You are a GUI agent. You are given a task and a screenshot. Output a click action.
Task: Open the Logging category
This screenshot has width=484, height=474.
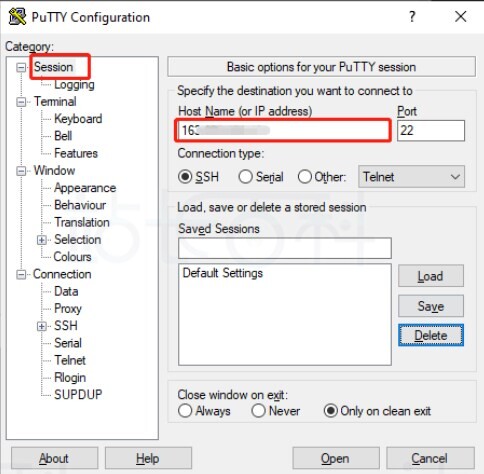pos(74,85)
